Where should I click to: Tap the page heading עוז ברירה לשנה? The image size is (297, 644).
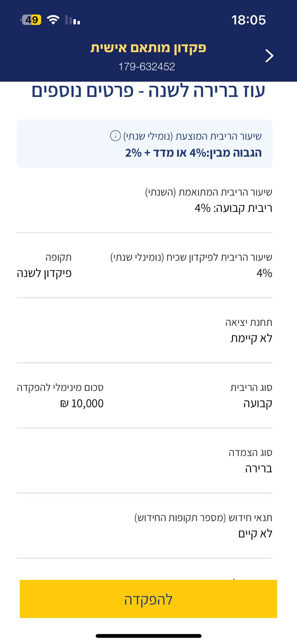148,91
